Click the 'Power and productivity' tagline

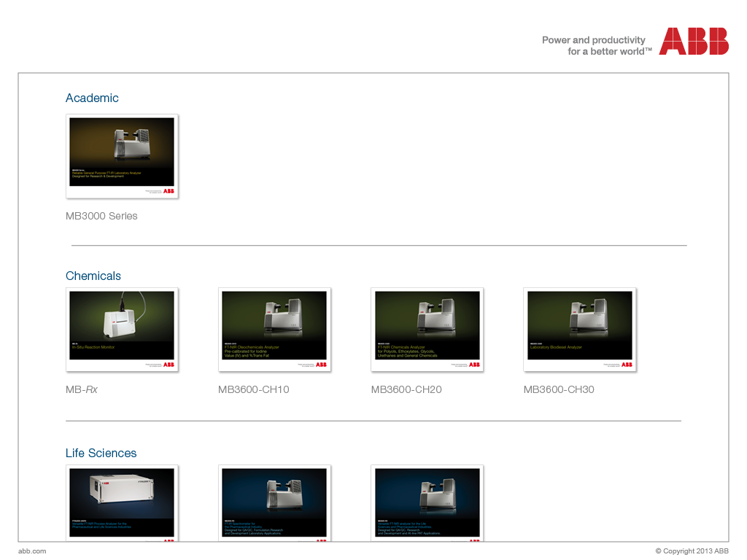(x=597, y=46)
